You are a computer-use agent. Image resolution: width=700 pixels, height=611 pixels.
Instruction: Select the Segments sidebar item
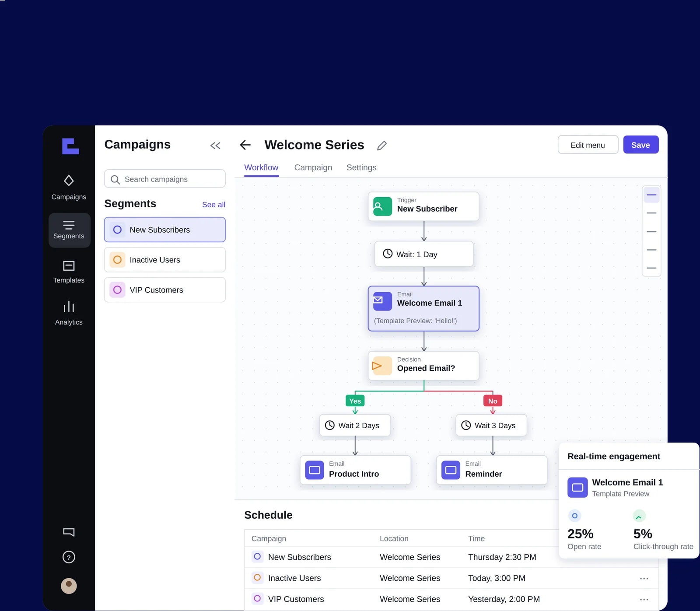69,230
